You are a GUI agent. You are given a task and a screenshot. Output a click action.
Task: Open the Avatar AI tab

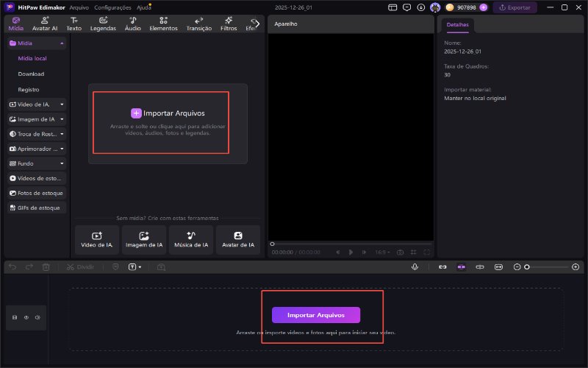pyautogui.click(x=45, y=24)
